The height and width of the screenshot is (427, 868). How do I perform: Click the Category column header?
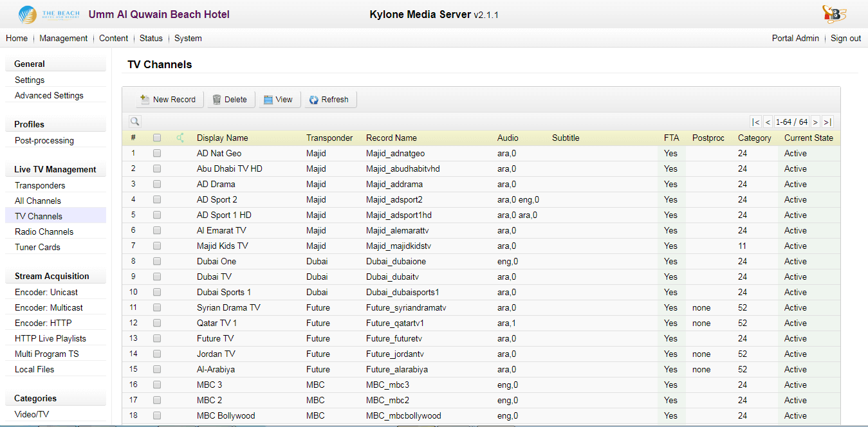[755, 138]
